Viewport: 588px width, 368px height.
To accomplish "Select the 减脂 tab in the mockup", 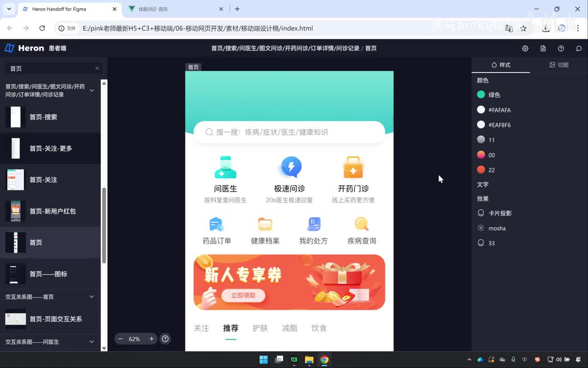I will pyautogui.click(x=289, y=328).
